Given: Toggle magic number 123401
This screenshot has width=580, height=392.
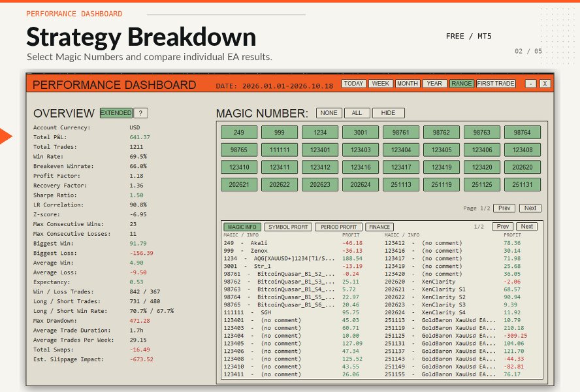Looking at the screenshot, I should pyautogui.click(x=320, y=150).
